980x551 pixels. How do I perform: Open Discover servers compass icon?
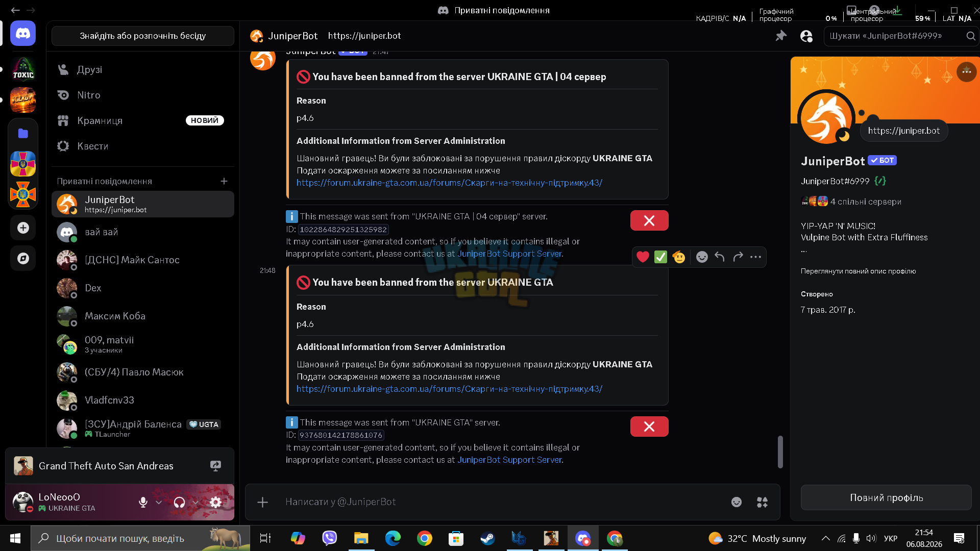23,259
